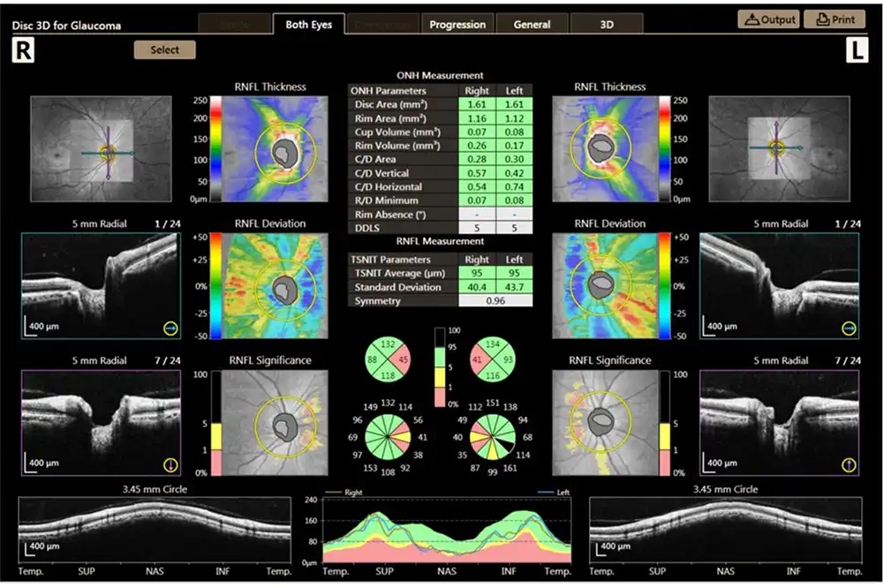Select the Both Eyes tab
This screenshot has height=588, width=883.
(x=309, y=25)
